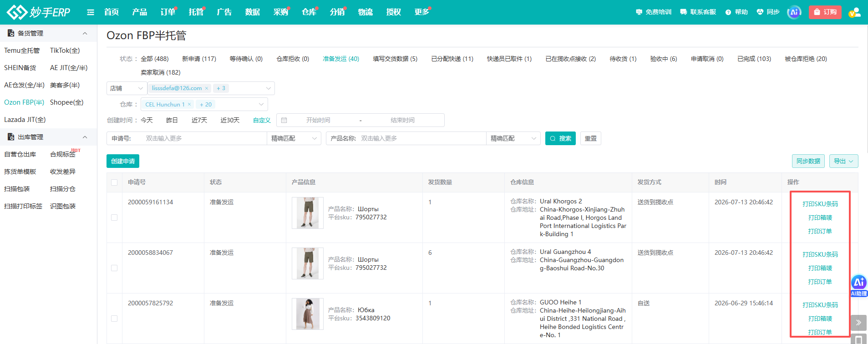Screen dimensions: 868x344
Task: Click the hamburger menu icon beside logo
Action: 91,12
